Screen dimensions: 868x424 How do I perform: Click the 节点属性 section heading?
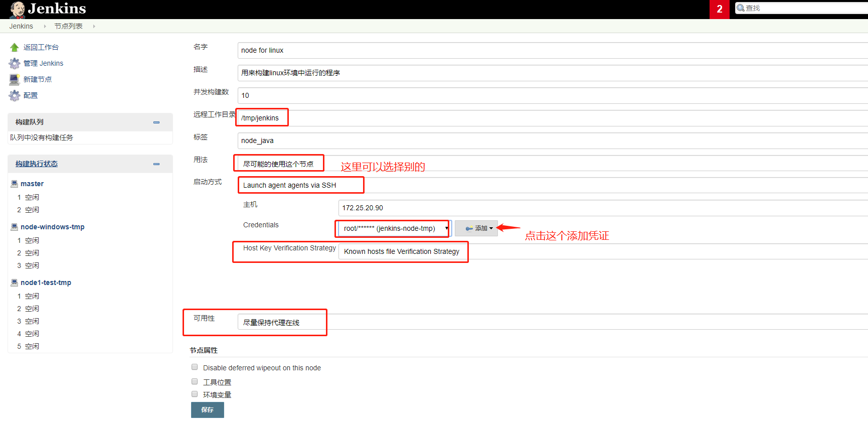coord(204,350)
